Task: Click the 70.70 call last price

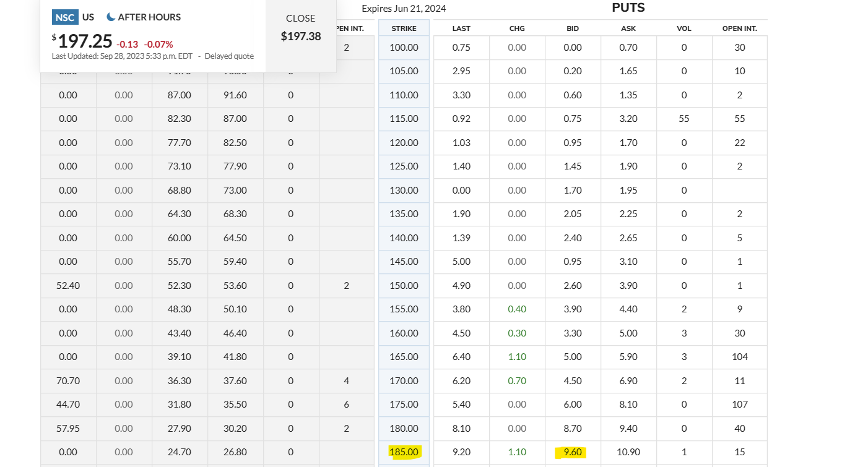Action: click(68, 381)
